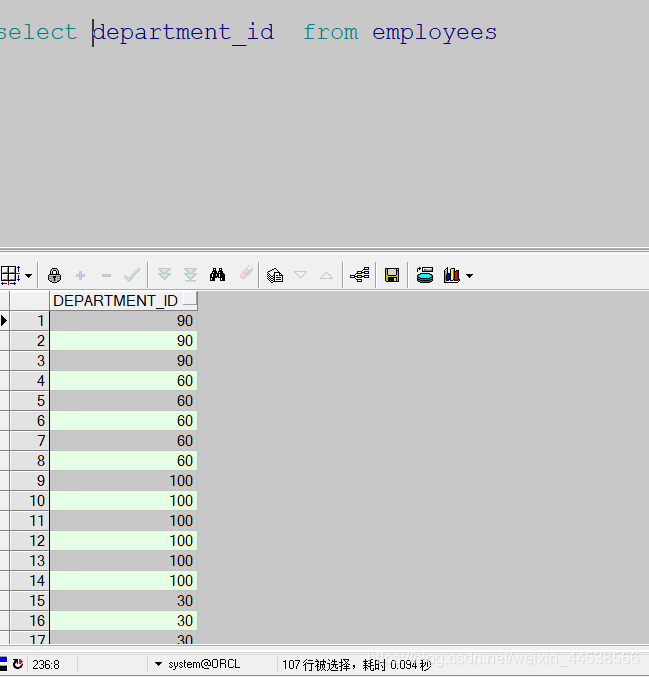Image resolution: width=649 pixels, height=677 pixels.
Task: Click the padlock edit-data icon
Action: coord(54,275)
